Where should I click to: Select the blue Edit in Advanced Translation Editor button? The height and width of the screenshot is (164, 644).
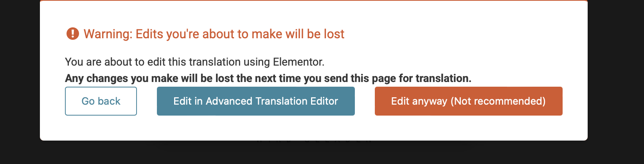[256, 101]
